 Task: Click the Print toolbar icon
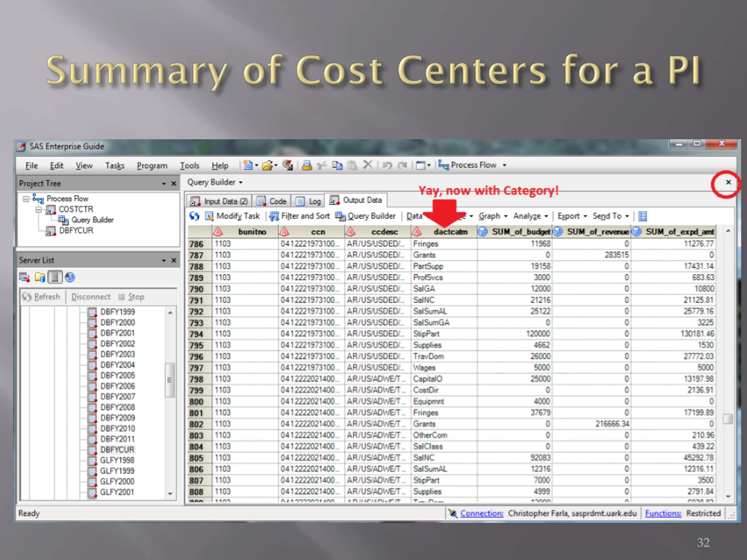(x=307, y=165)
